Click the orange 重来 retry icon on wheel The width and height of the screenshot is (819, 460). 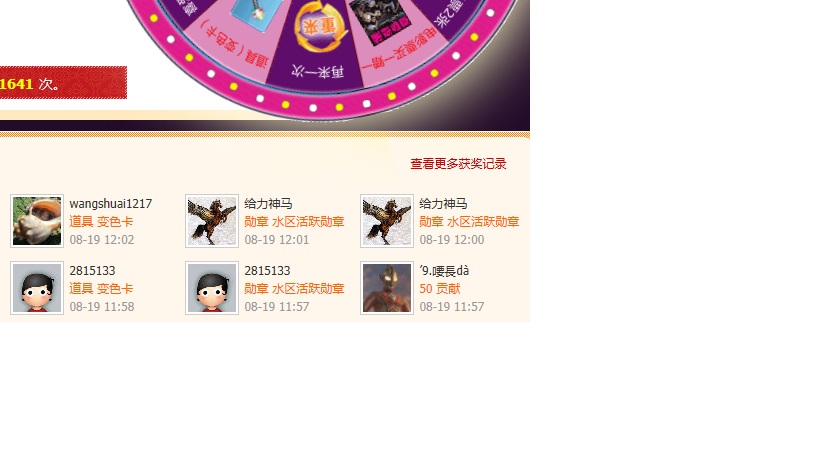tap(320, 26)
